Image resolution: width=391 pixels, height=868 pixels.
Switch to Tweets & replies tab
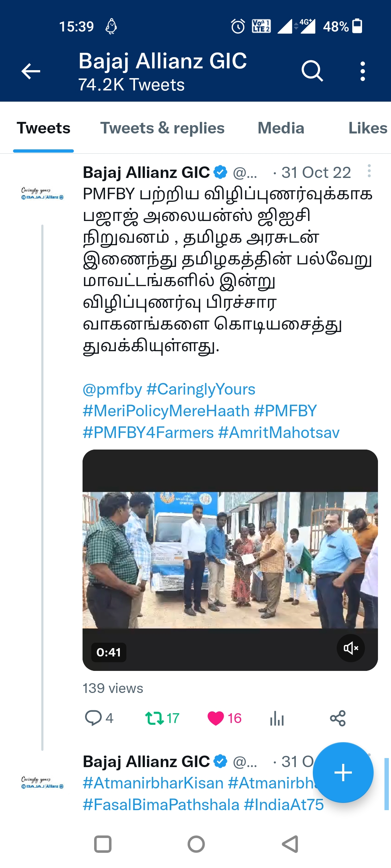tap(162, 128)
